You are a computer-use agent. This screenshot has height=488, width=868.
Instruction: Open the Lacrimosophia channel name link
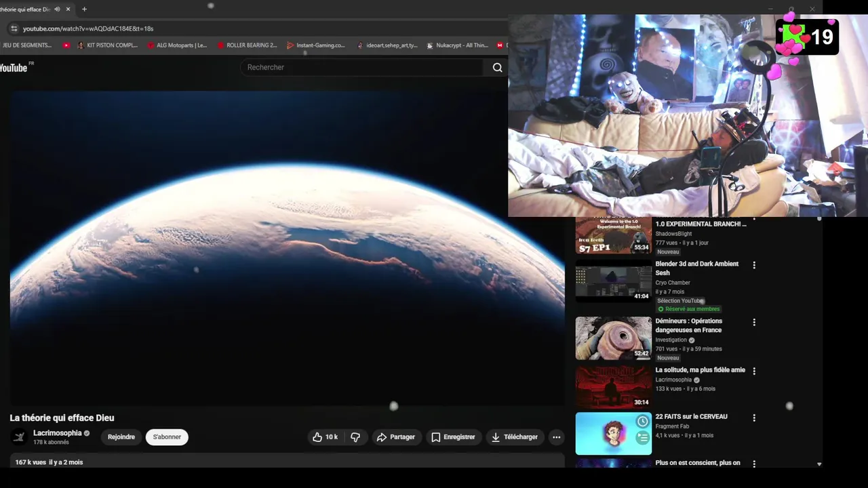pyautogui.click(x=57, y=433)
